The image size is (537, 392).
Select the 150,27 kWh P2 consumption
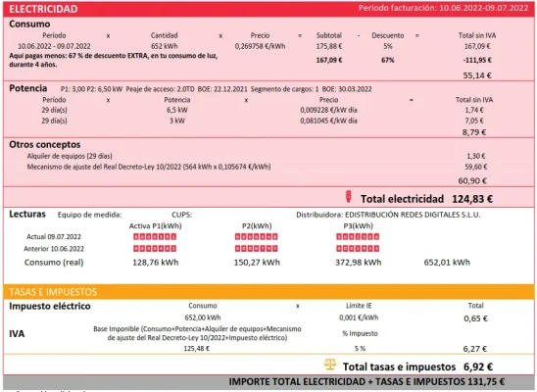pyautogui.click(x=257, y=263)
